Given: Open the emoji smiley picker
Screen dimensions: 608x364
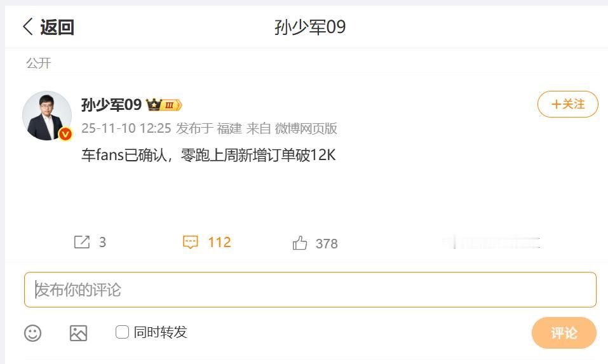Looking at the screenshot, I should tap(32, 333).
